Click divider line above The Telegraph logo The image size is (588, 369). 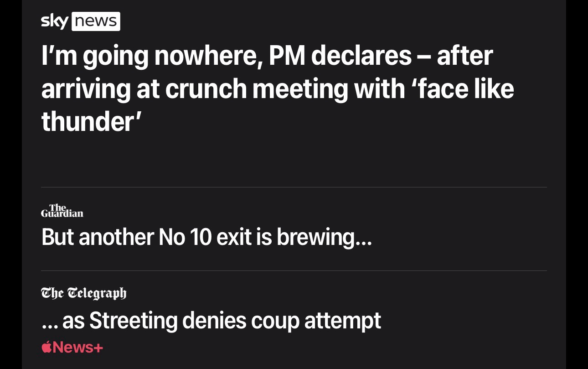(x=294, y=270)
